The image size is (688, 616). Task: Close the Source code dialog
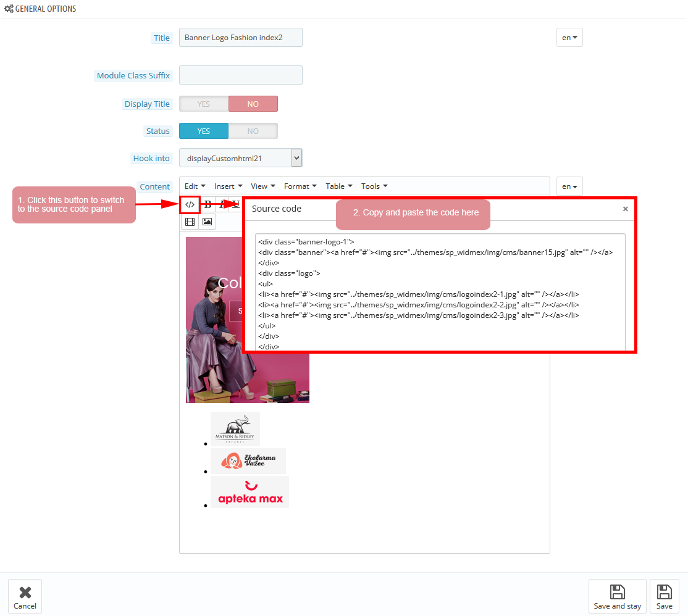[x=625, y=209]
